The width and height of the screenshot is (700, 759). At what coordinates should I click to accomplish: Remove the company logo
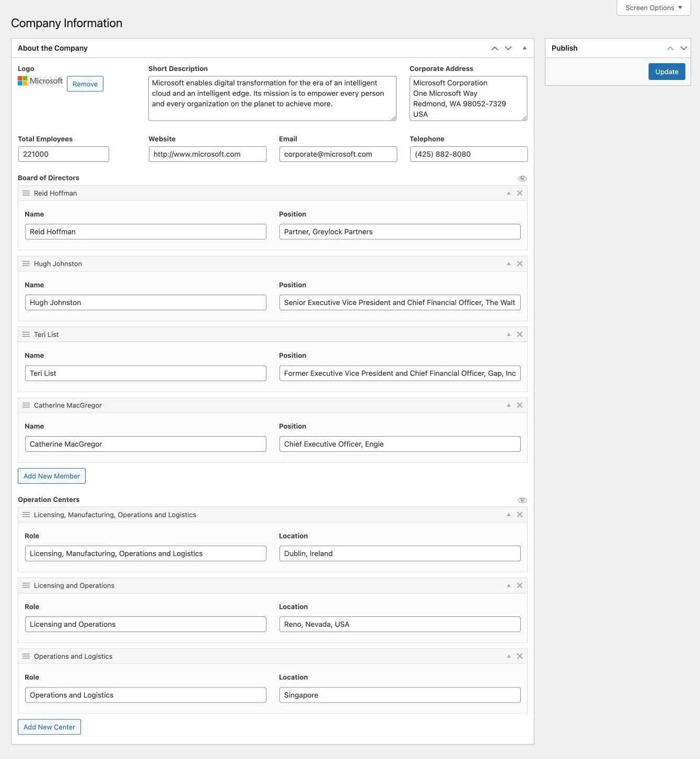point(85,84)
